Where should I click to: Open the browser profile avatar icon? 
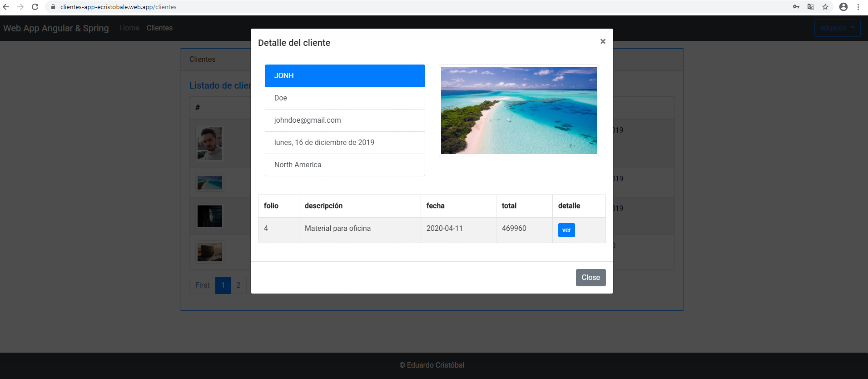click(x=843, y=7)
